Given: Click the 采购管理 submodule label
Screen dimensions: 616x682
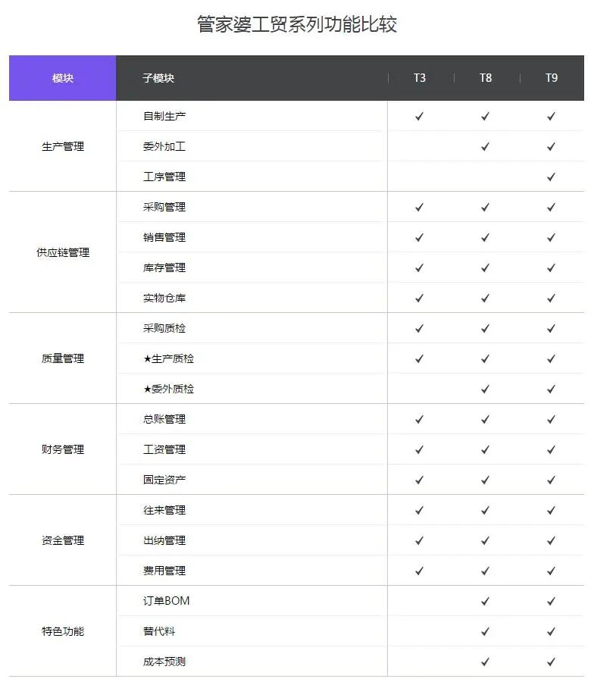Looking at the screenshot, I should 164,207.
